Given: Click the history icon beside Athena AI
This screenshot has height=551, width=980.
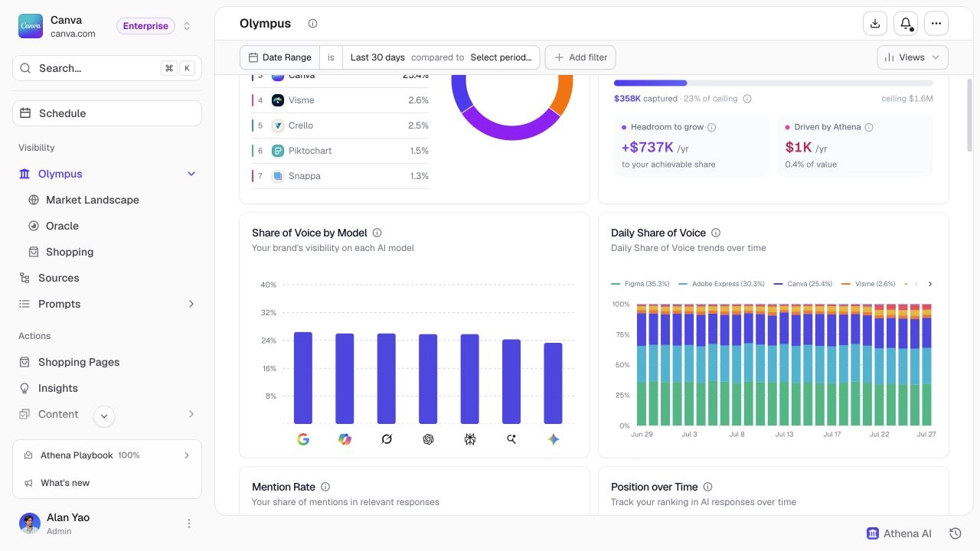Looking at the screenshot, I should [955, 533].
